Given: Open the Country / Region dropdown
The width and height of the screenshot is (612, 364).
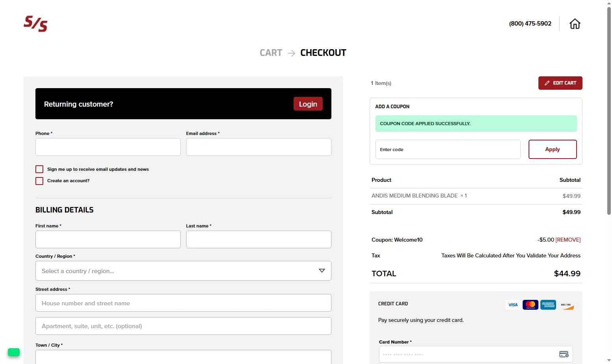Looking at the screenshot, I should (183, 271).
